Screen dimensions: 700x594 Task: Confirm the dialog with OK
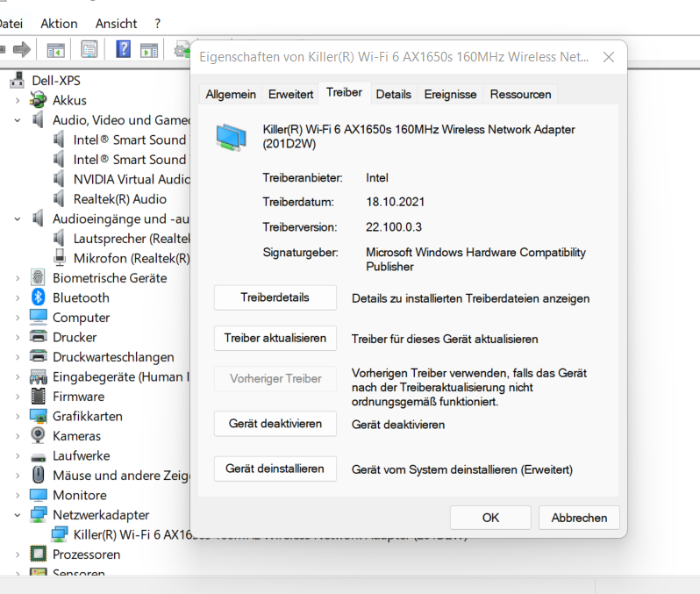tap(490, 518)
